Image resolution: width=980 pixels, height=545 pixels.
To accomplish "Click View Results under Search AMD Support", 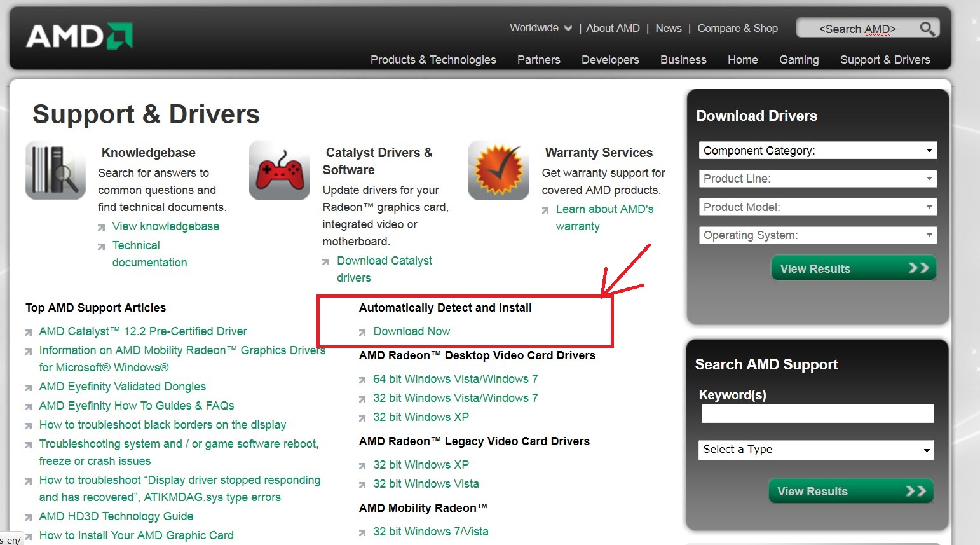I will [851, 491].
